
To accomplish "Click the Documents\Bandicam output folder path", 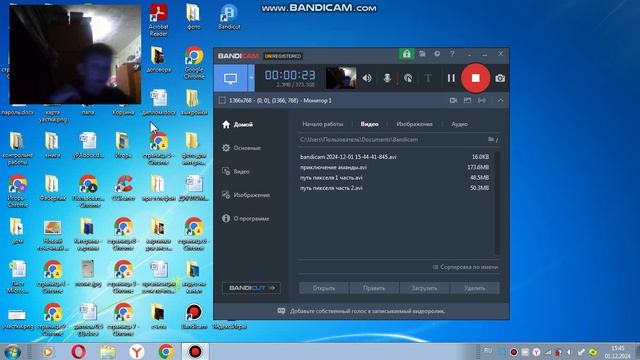I will pos(359,140).
